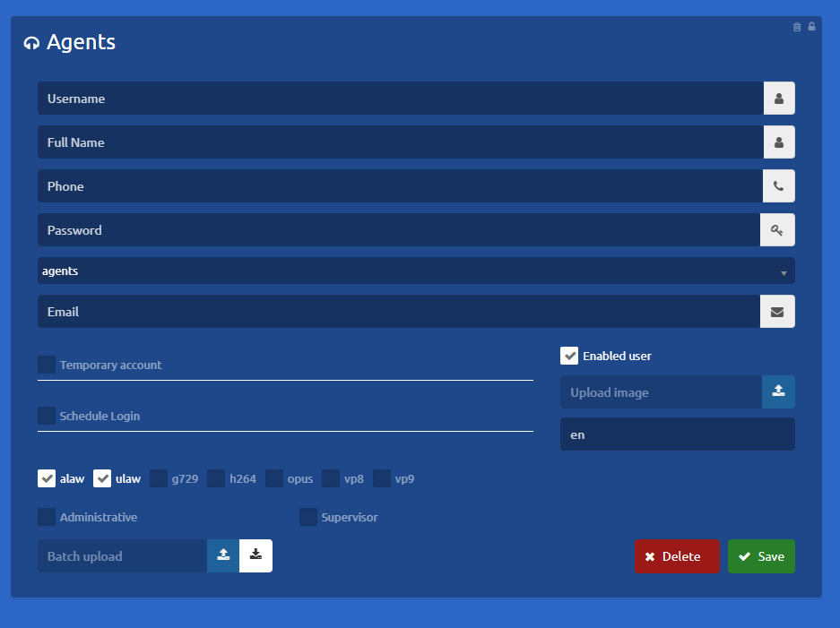Click the phone icon beside the Phone field
Image resolution: width=840 pixels, height=628 pixels.
pyautogui.click(x=778, y=186)
